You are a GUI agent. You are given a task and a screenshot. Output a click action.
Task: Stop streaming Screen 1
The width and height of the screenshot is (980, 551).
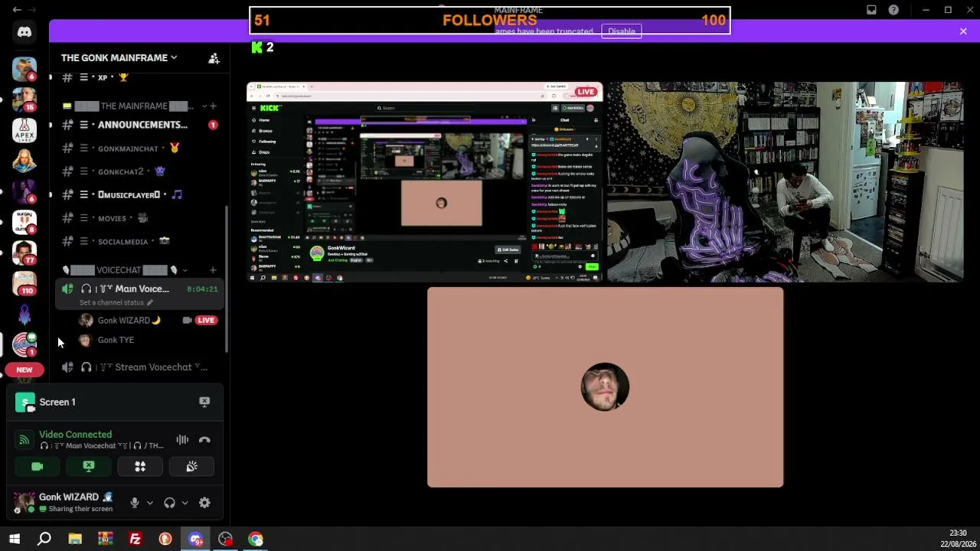(204, 402)
